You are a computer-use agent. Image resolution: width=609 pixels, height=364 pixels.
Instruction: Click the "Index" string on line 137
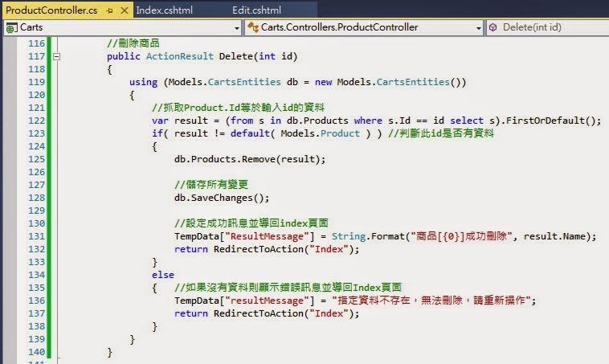(x=329, y=313)
